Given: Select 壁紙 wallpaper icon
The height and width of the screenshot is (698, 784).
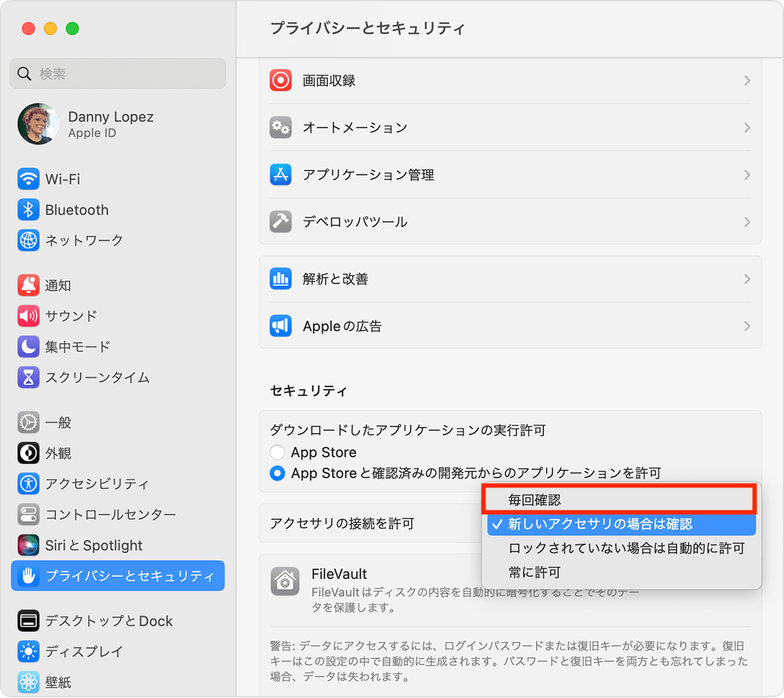Looking at the screenshot, I should point(28,682).
